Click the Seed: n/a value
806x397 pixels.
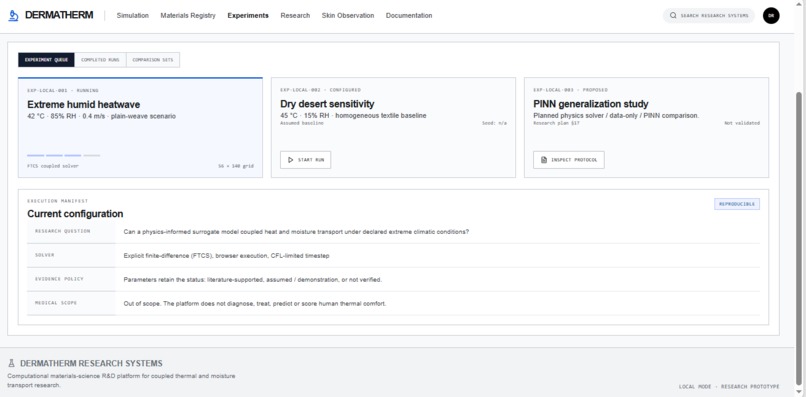pos(494,123)
